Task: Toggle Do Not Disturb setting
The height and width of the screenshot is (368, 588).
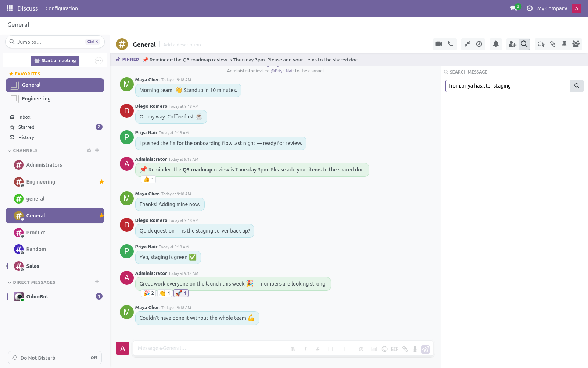Action: pos(55,358)
